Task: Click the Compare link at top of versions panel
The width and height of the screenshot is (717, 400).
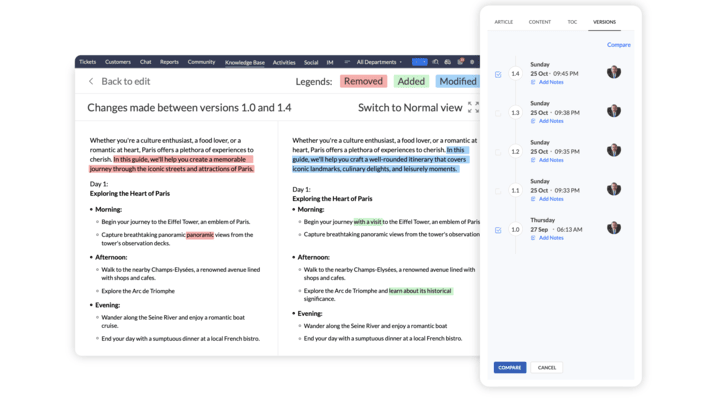Action: 619,45
